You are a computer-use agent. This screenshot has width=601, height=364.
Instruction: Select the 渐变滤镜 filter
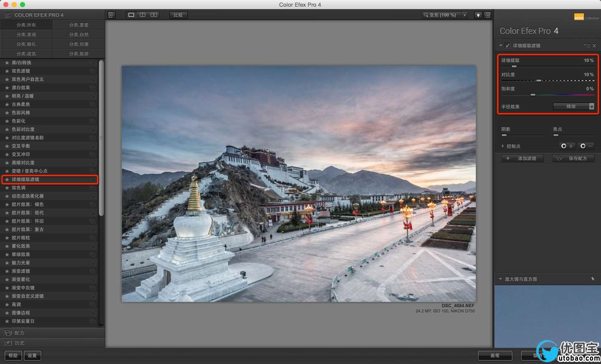click(x=50, y=271)
